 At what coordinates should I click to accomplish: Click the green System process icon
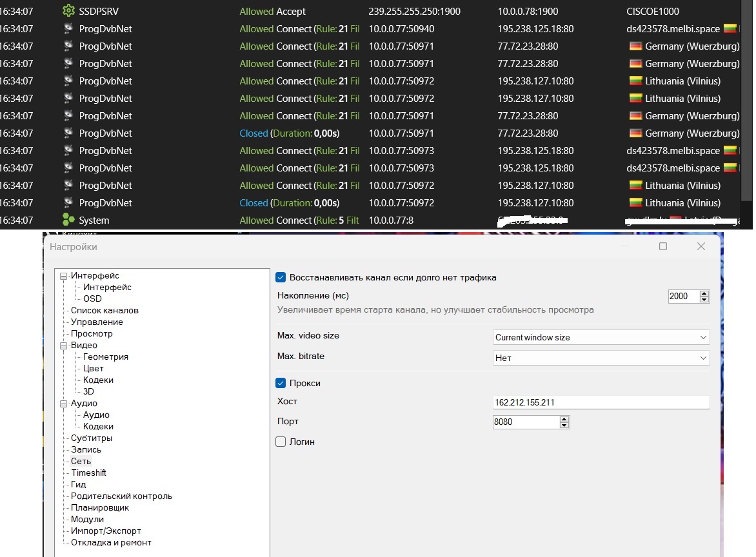coord(68,220)
